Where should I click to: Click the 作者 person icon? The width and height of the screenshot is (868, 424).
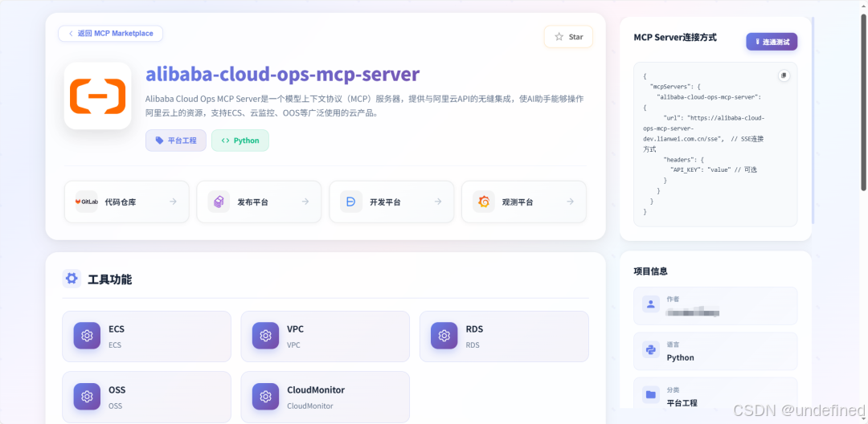pyautogui.click(x=651, y=304)
